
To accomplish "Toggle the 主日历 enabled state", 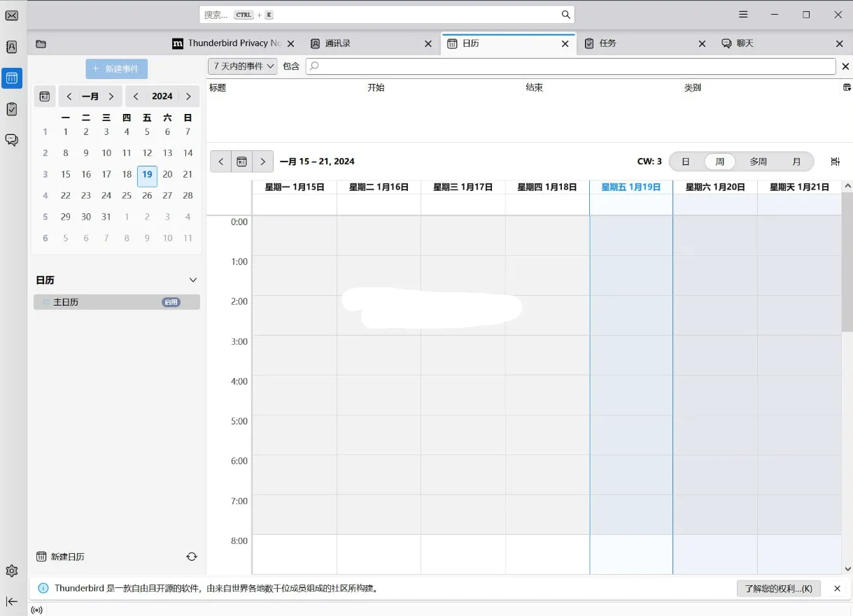I will click(171, 301).
